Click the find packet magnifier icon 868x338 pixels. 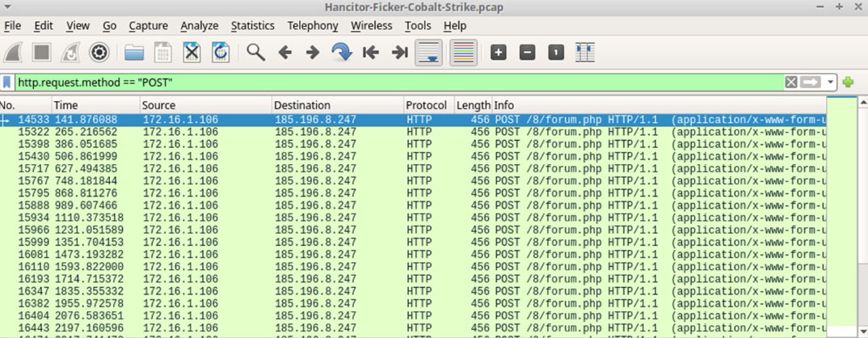(256, 53)
